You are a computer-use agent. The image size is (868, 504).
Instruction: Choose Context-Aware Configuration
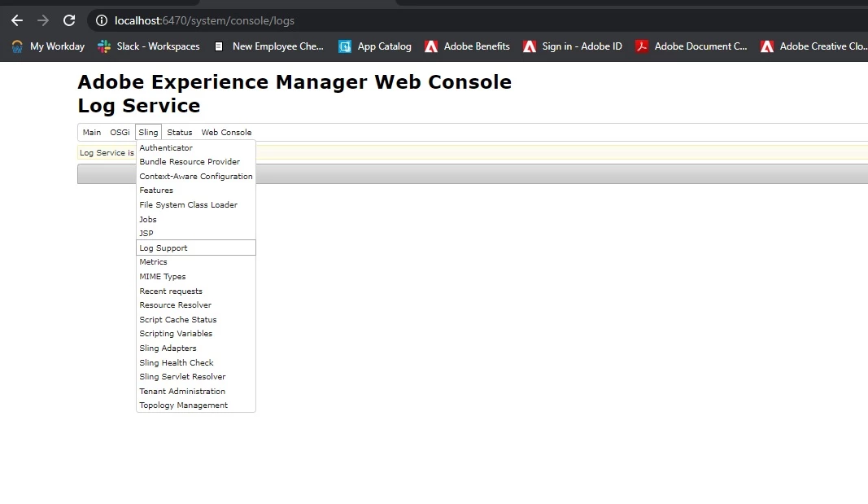coord(196,176)
